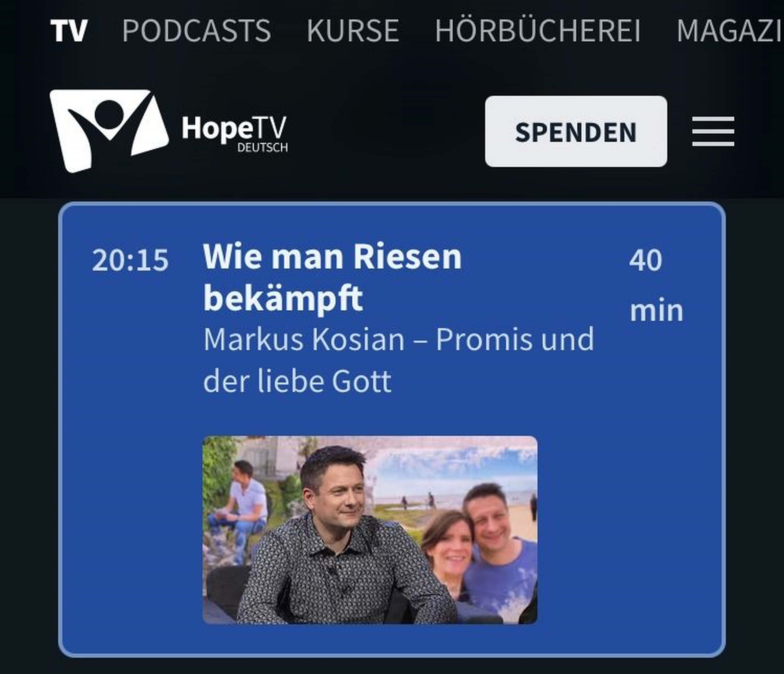Click the 20:15 broadcast time
This screenshot has height=674, width=784.
[x=130, y=260]
